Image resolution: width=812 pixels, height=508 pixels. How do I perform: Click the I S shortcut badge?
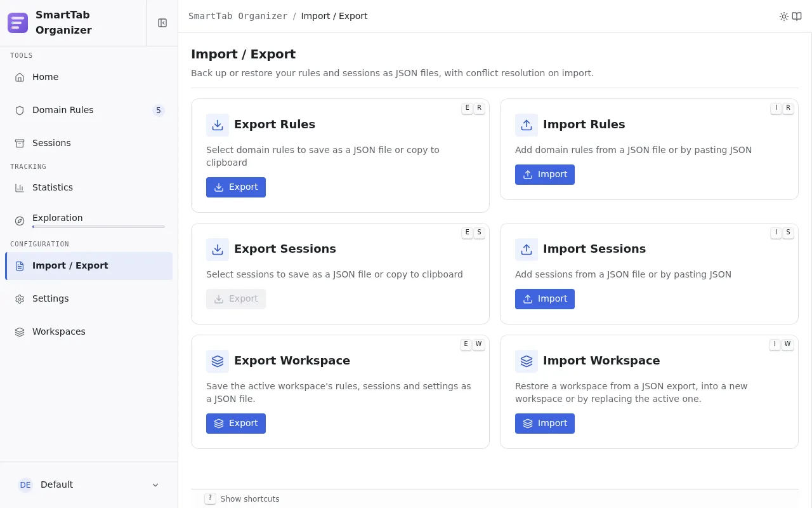(x=782, y=232)
